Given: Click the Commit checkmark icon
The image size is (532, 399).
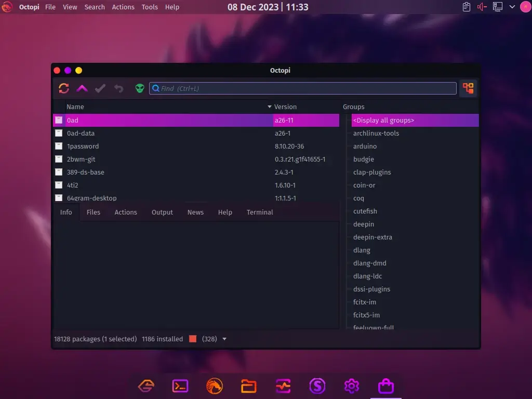Looking at the screenshot, I should 100,88.
